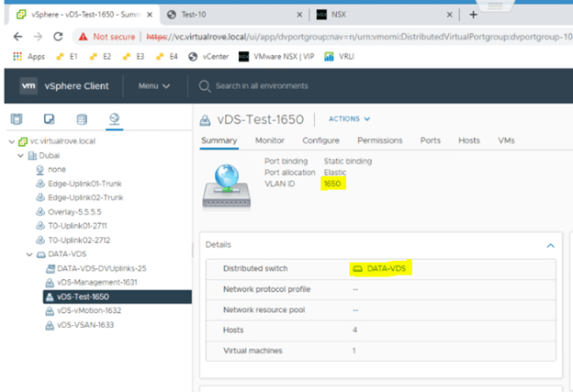Collapse the Details panel chevron
This screenshot has width=573, height=392.
pyautogui.click(x=550, y=245)
